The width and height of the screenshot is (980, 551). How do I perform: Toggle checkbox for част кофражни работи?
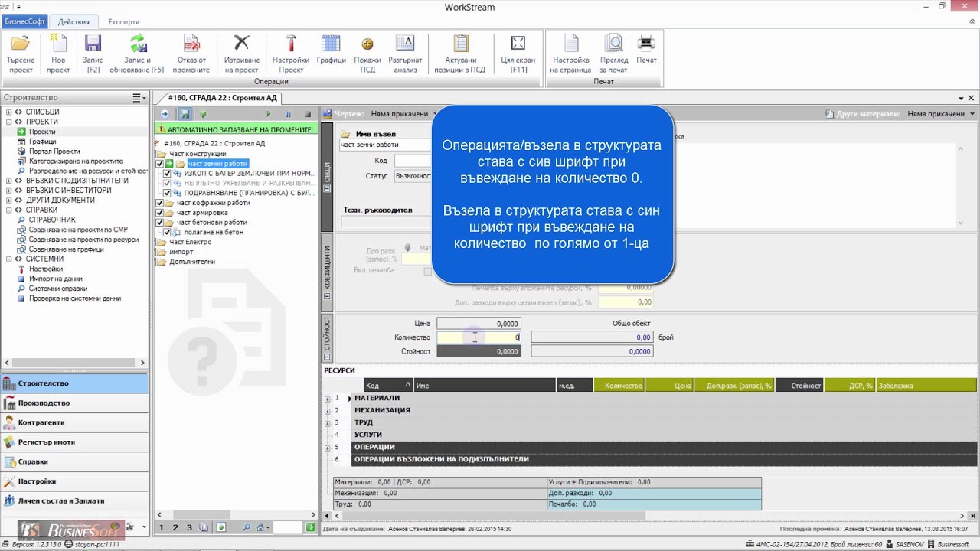(160, 203)
